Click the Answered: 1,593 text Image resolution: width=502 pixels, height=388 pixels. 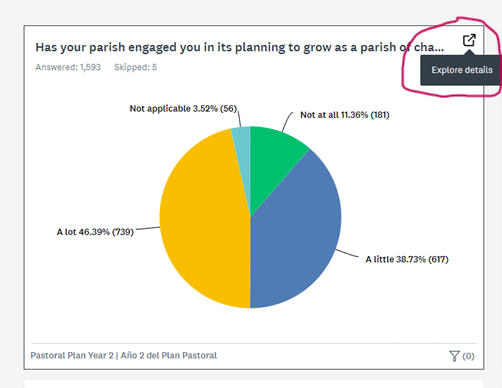68,67
